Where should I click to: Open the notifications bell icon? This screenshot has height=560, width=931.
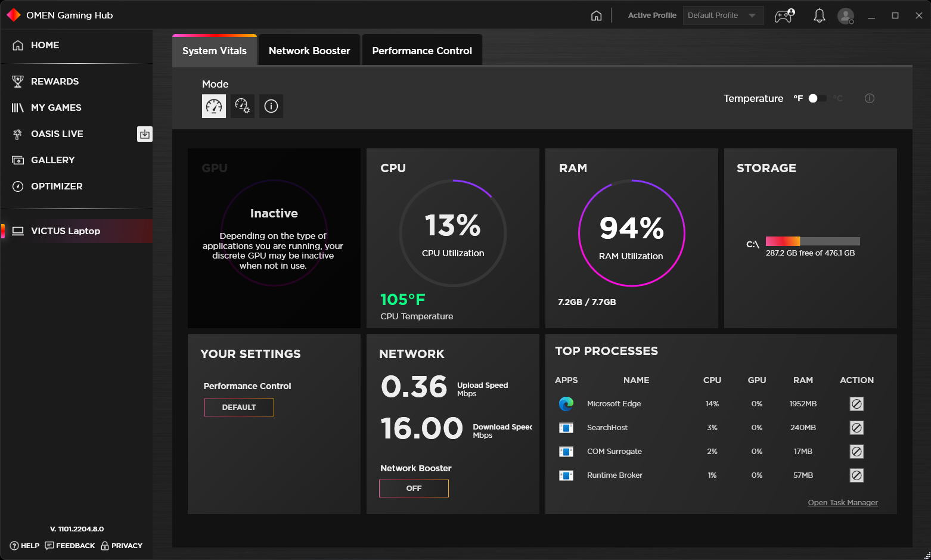(x=820, y=15)
